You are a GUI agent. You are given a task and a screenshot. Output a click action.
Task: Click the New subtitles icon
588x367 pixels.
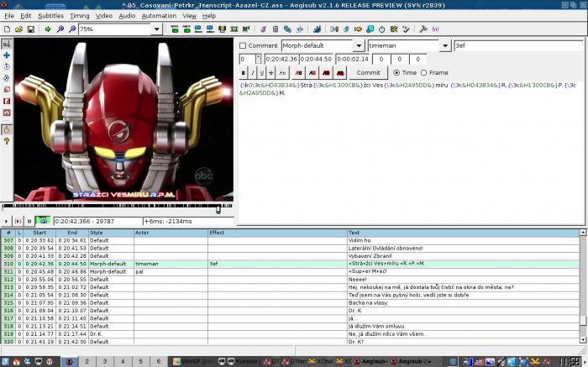(7, 29)
